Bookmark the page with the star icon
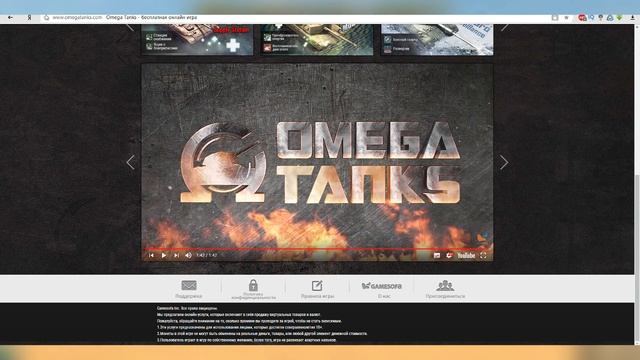Viewport: 640px width, 360px height. (x=567, y=18)
